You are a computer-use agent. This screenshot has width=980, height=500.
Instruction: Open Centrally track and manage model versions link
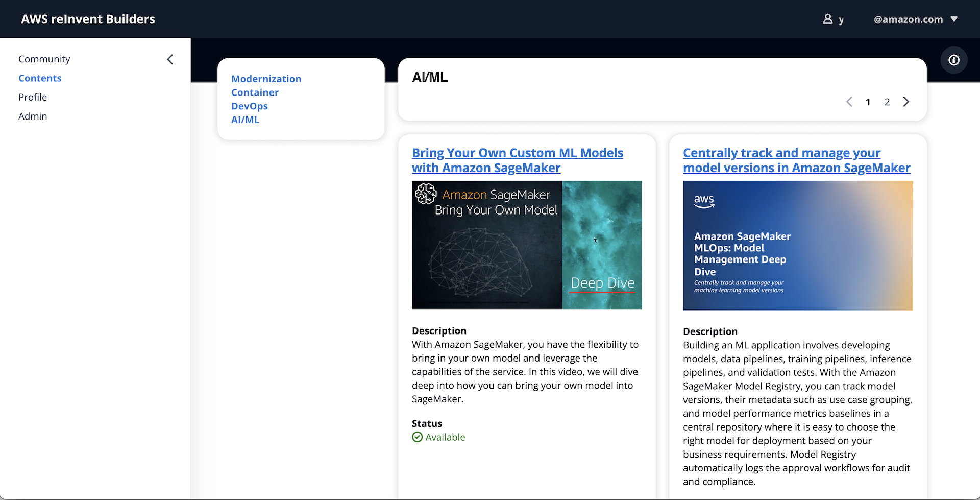click(797, 160)
